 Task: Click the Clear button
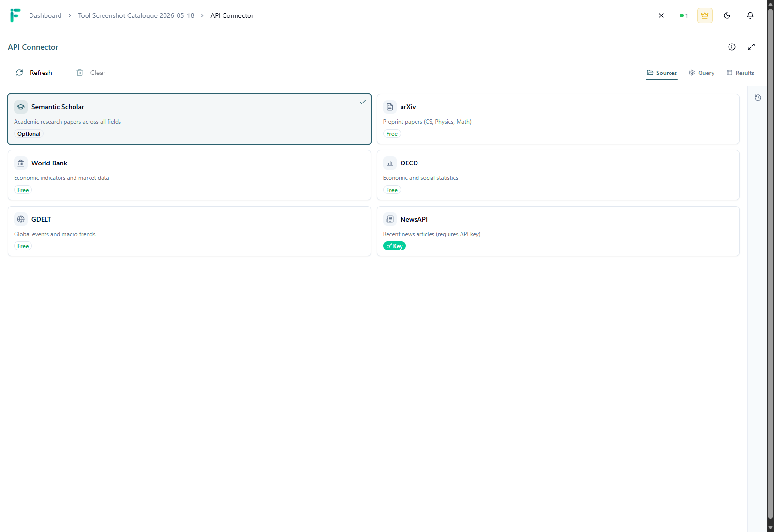pos(91,73)
